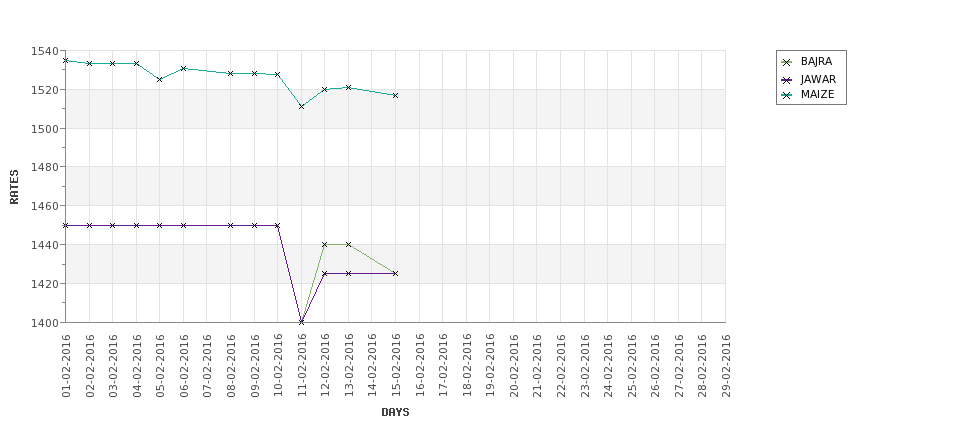Click the BAJRA legend marker icon

click(787, 62)
